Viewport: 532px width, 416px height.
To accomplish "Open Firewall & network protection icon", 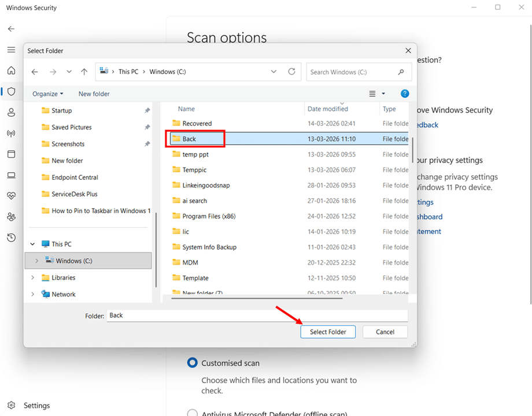I will coord(11,133).
